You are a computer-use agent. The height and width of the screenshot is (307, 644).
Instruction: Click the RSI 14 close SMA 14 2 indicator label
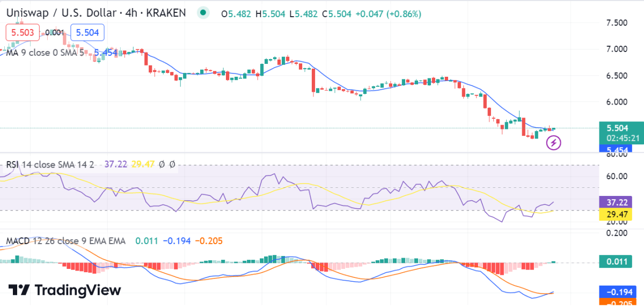(50, 165)
